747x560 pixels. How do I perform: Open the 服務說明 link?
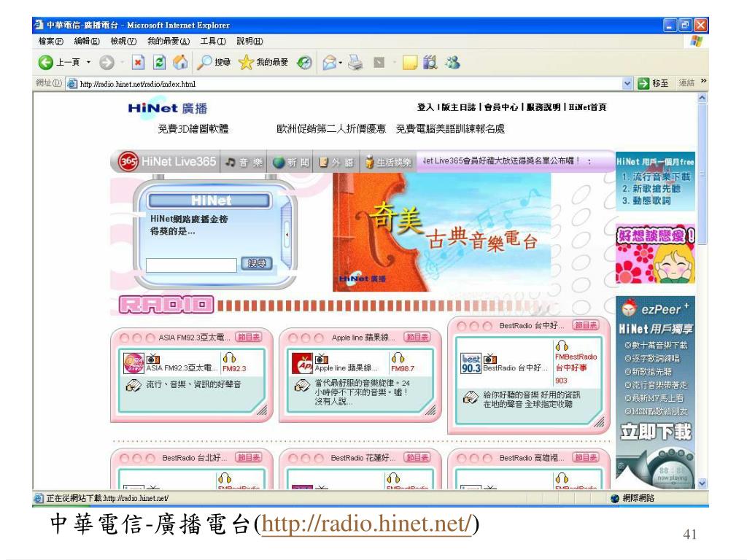(x=543, y=107)
